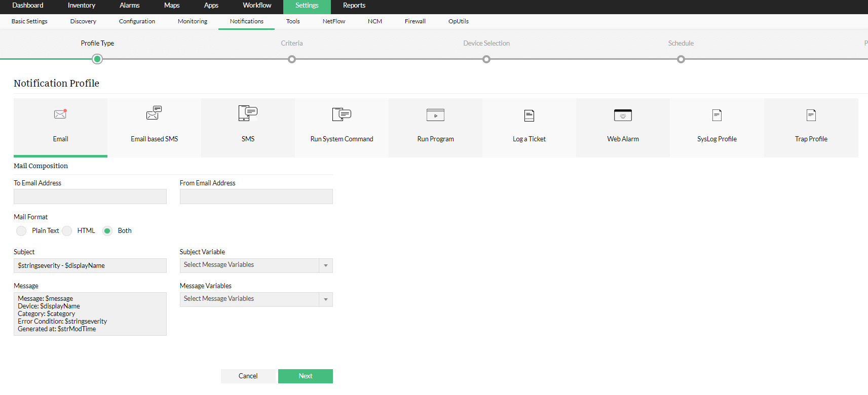Choose the SMS notification icon
Screen dimensions: 868x395
pyautogui.click(x=248, y=113)
